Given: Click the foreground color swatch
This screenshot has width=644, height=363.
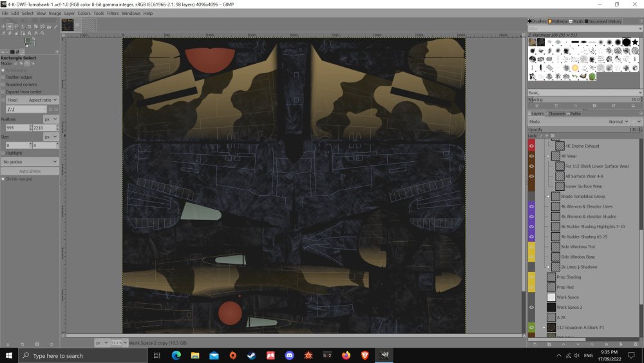Looking at the screenshot, I should tap(28, 41).
